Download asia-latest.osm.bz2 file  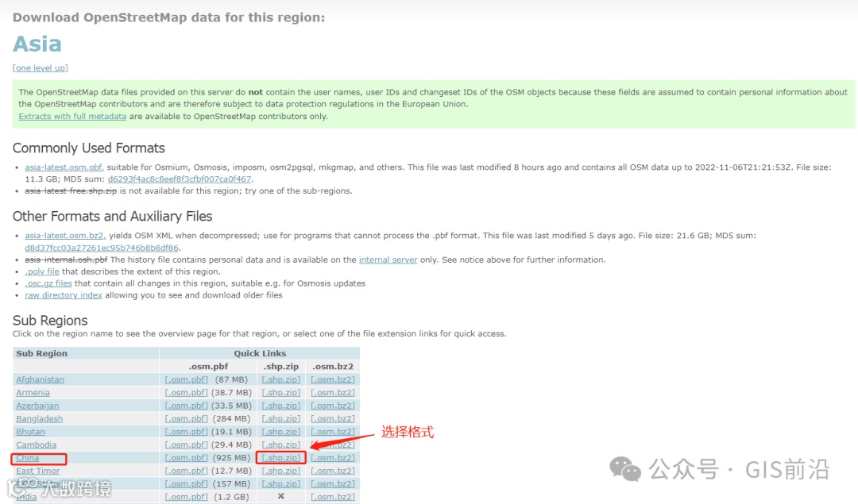[x=65, y=236]
